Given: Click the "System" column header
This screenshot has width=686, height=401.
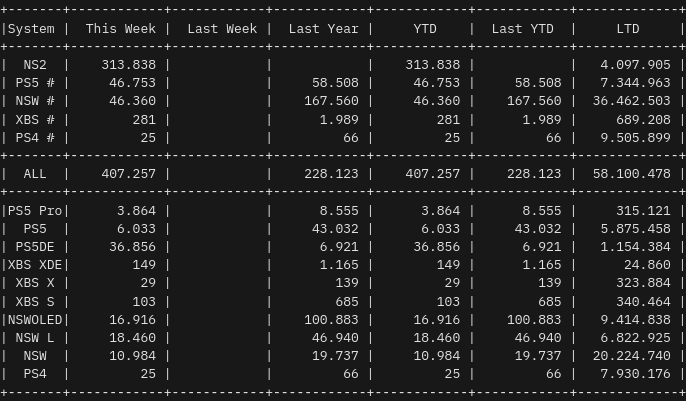Looking at the screenshot, I should [31, 29].
